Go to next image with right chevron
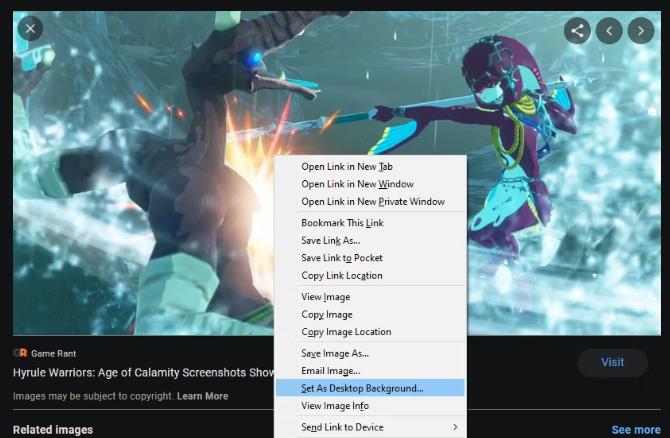The height and width of the screenshot is (438, 670). coord(641,31)
